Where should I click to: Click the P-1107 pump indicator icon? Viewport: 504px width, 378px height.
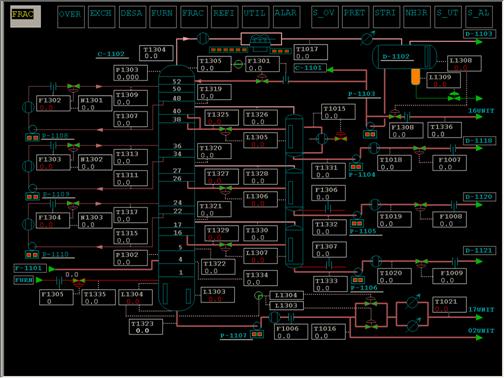click(x=257, y=334)
